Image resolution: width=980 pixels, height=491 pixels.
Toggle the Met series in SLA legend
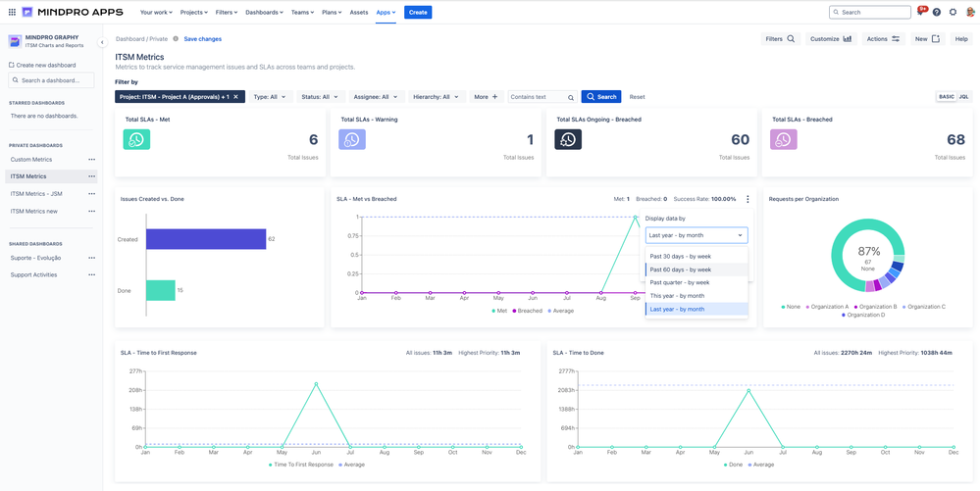click(499, 311)
